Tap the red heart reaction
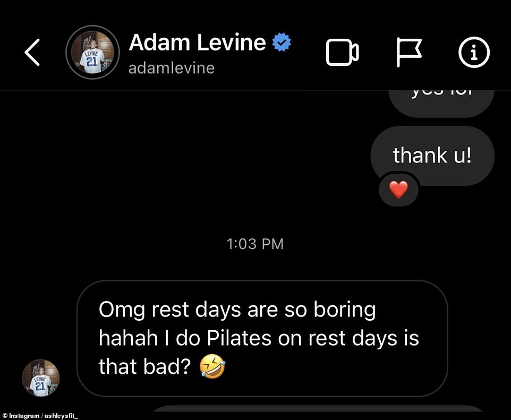This screenshot has height=420, width=511. [398, 190]
